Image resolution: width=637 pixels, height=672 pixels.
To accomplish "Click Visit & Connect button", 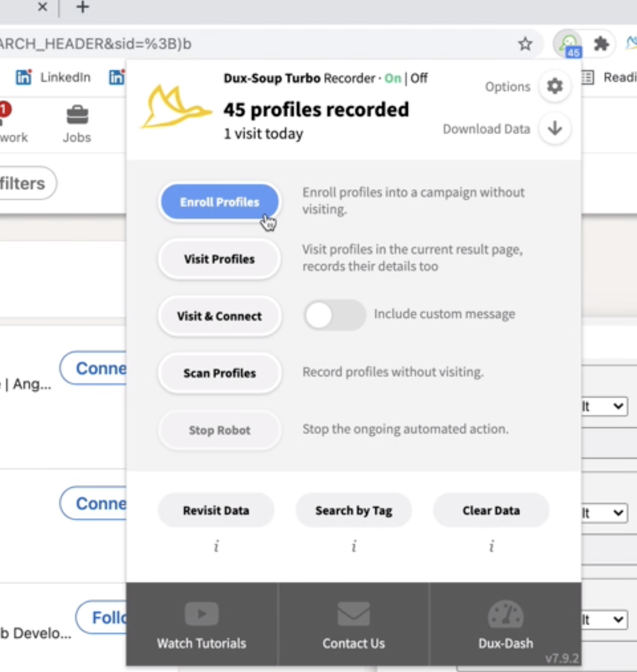I will pyautogui.click(x=219, y=316).
